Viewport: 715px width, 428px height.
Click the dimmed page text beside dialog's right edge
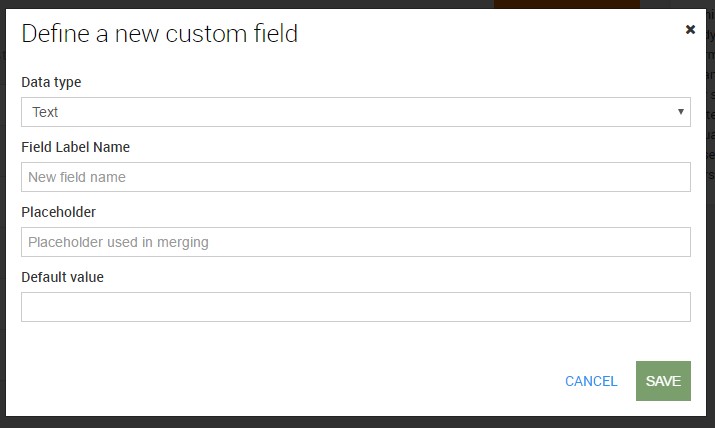point(710,91)
